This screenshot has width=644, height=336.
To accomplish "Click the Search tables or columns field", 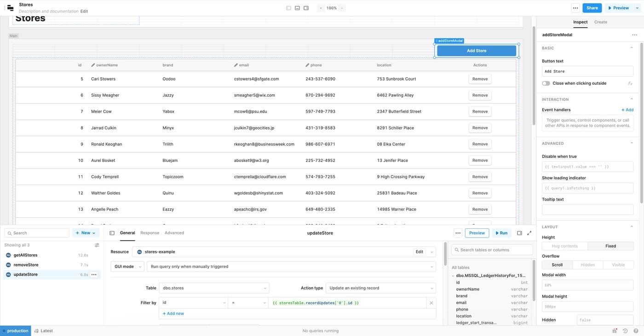I will (x=492, y=249).
